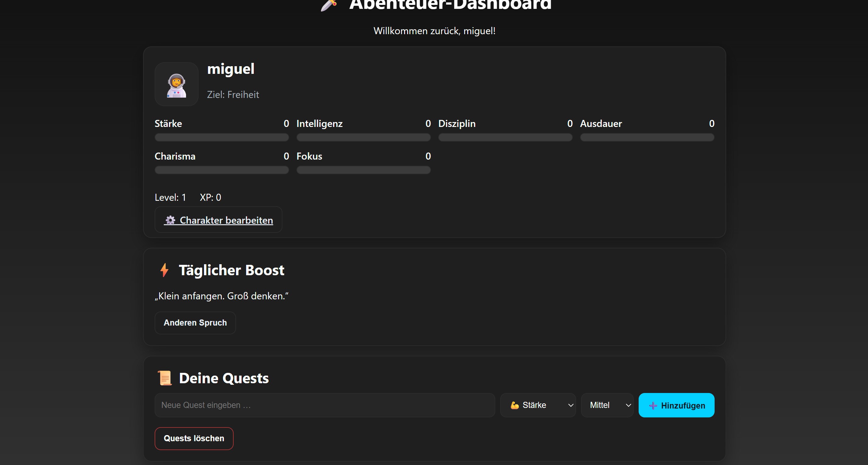Click the flexed arm icon in the Stärke dropdown
Screen dimensions: 868x465
click(515, 405)
